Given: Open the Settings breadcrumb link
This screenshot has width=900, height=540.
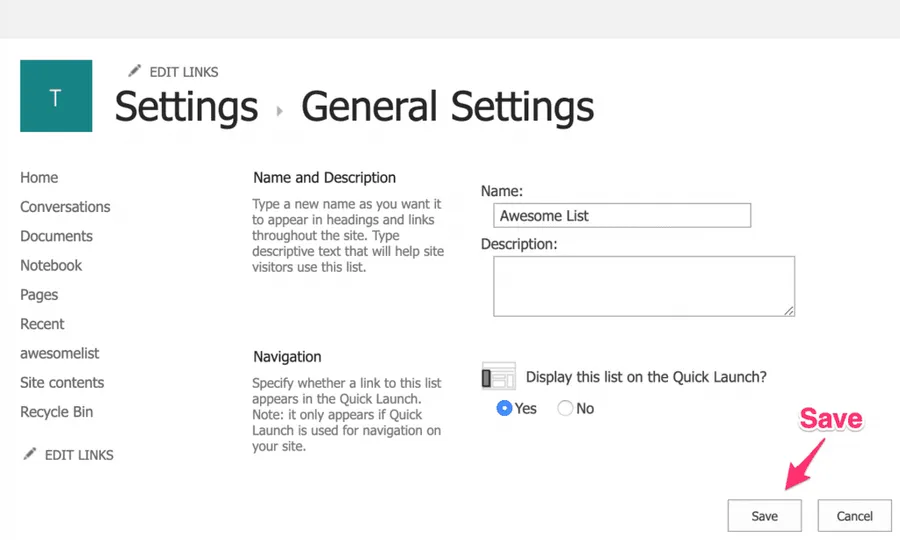Looking at the screenshot, I should (x=186, y=107).
